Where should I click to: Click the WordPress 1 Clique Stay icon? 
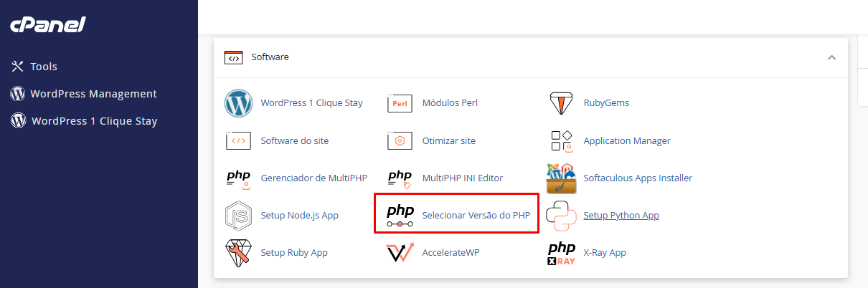pyautogui.click(x=238, y=103)
